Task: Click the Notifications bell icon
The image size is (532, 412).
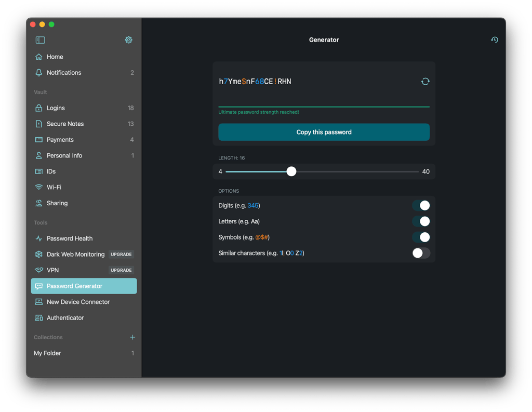Action: [39, 73]
